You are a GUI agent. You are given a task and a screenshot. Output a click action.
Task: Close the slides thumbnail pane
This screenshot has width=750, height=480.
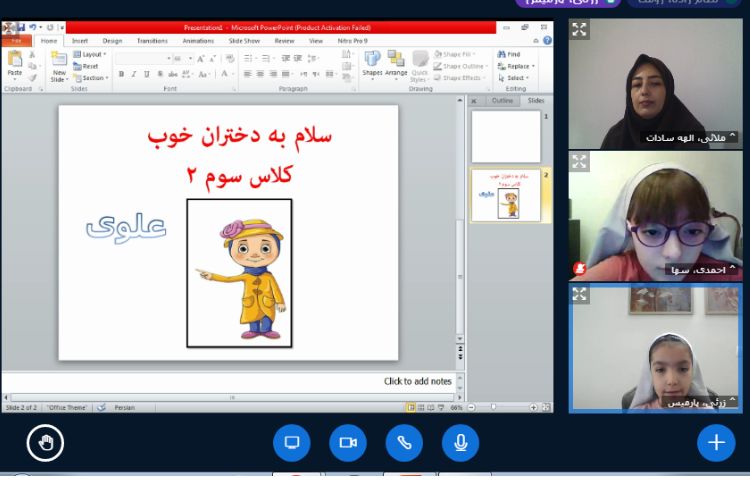pyautogui.click(x=474, y=101)
